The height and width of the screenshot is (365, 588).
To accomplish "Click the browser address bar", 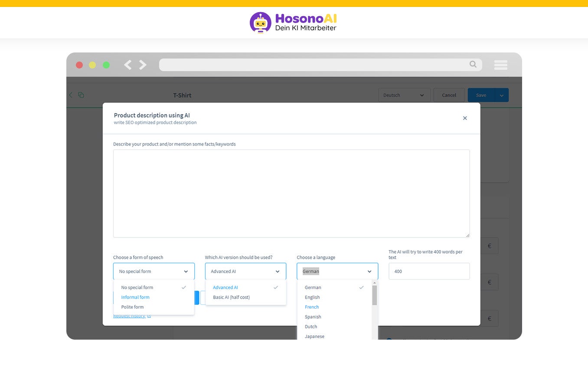I will [320, 65].
